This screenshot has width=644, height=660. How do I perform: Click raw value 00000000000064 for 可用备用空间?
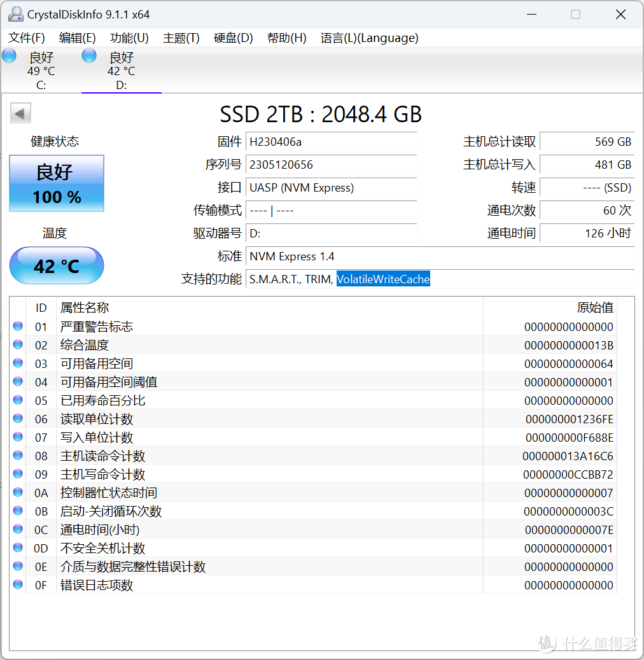pos(569,363)
